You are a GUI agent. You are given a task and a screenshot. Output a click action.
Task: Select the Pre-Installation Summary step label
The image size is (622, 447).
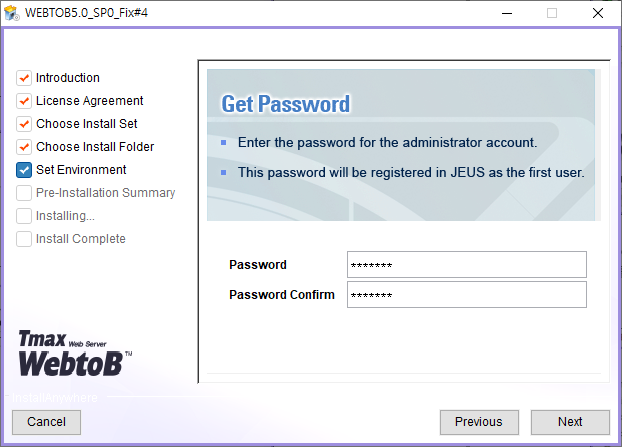(106, 193)
